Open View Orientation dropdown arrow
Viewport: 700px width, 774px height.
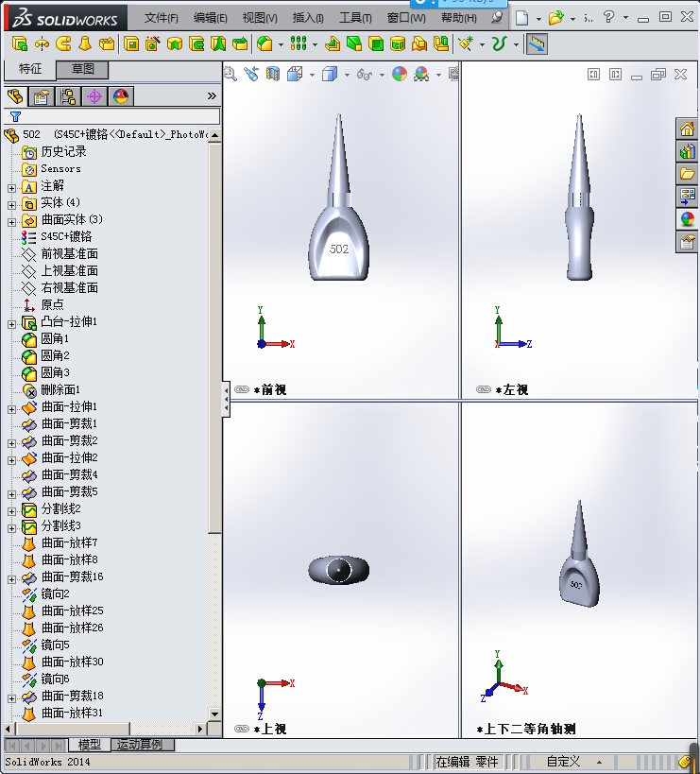click(x=312, y=75)
